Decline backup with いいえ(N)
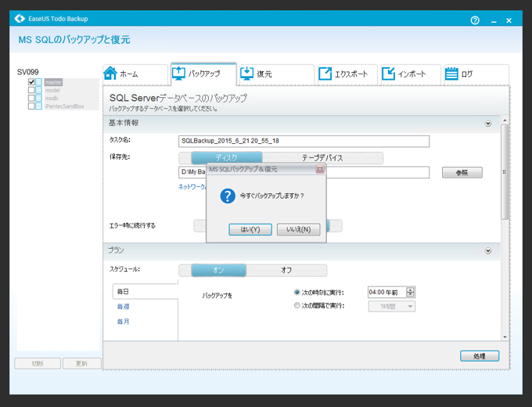 [299, 229]
